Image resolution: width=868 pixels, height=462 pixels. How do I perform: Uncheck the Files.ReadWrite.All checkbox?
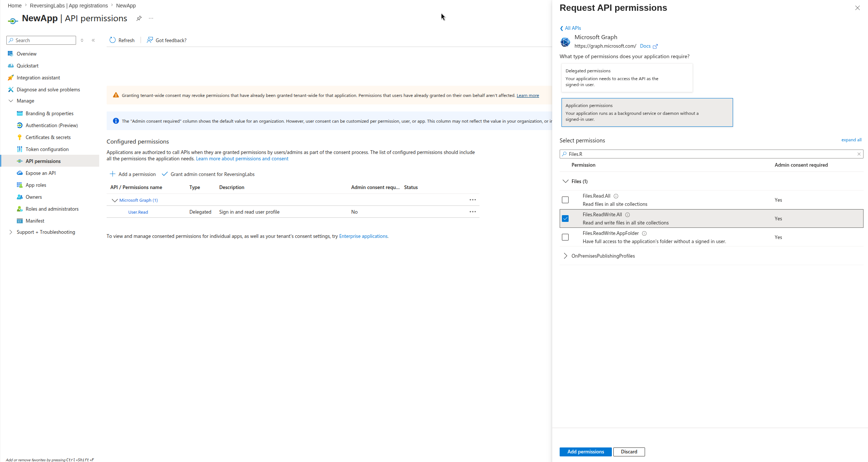point(565,219)
